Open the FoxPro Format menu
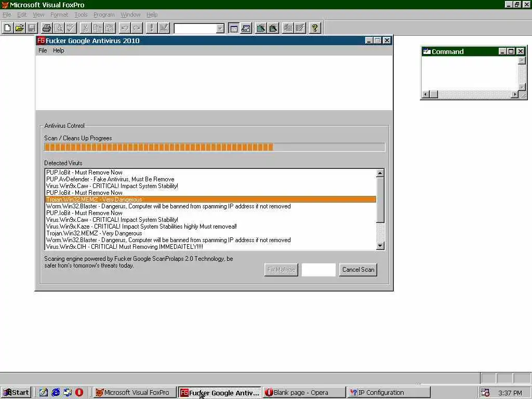Viewport: 532px width, 399px height. (x=59, y=15)
